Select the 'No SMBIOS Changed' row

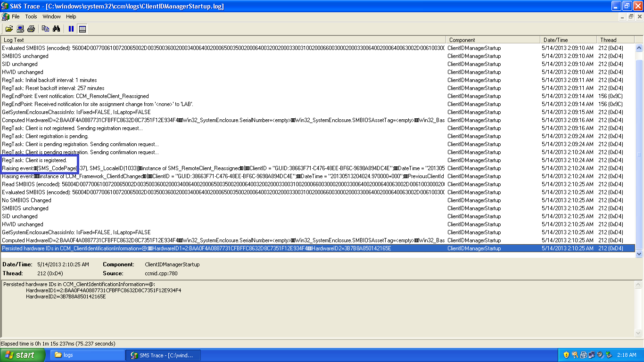pos(318,200)
